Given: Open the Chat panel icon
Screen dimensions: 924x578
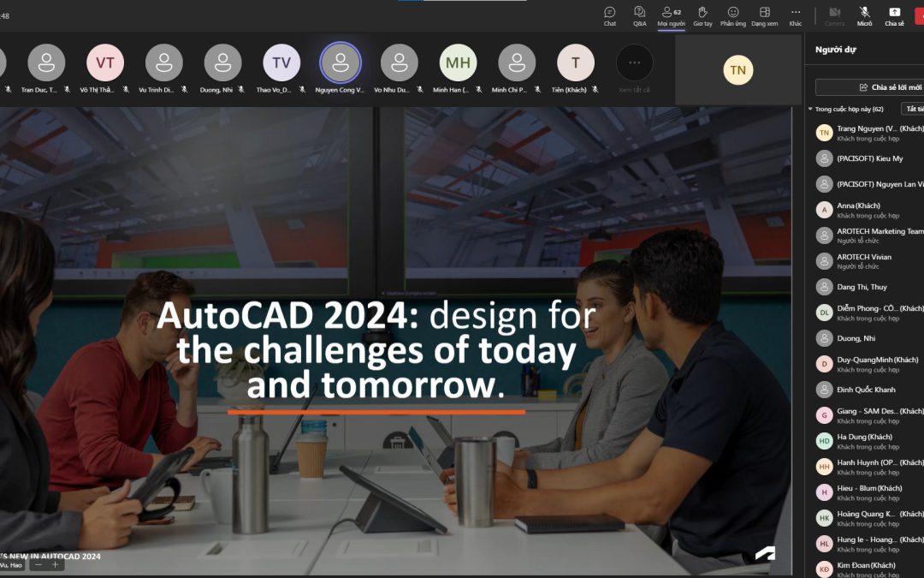Looking at the screenshot, I should pos(609,16).
